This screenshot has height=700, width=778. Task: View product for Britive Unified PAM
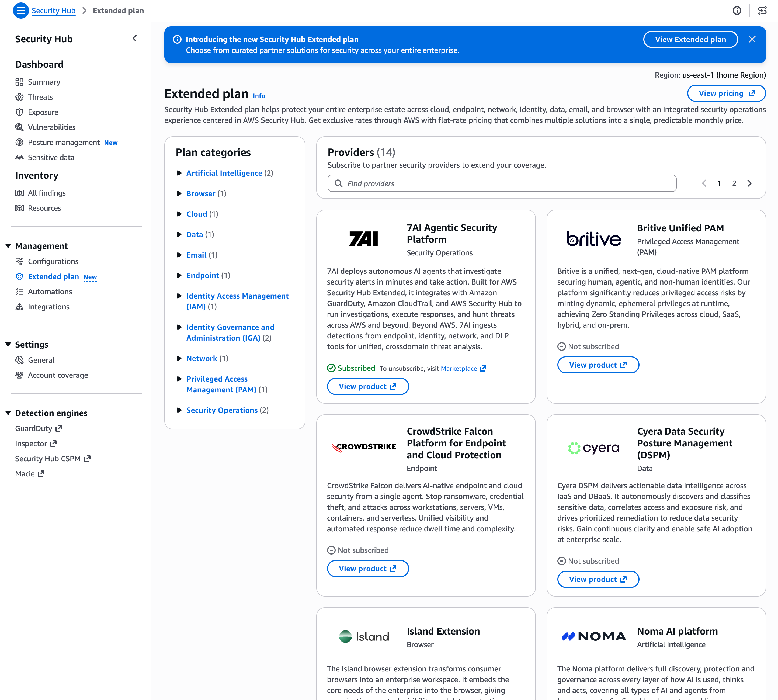pyautogui.click(x=598, y=365)
